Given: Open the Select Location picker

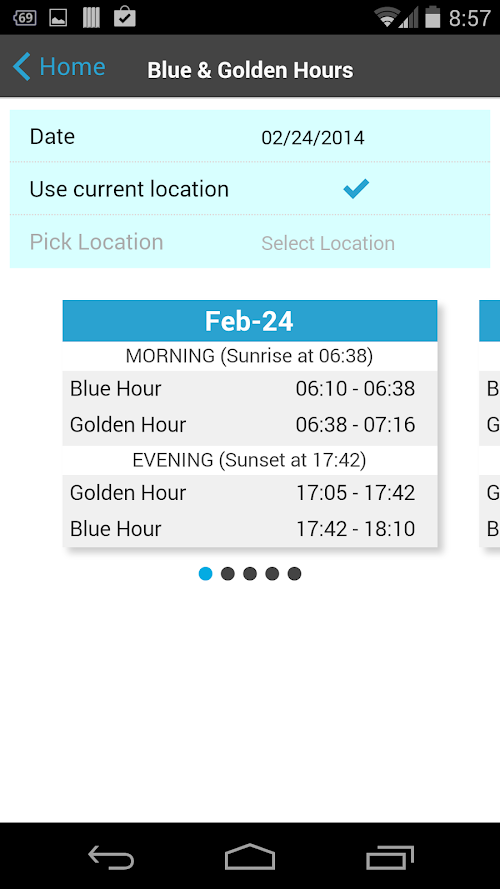Looking at the screenshot, I should (328, 243).
